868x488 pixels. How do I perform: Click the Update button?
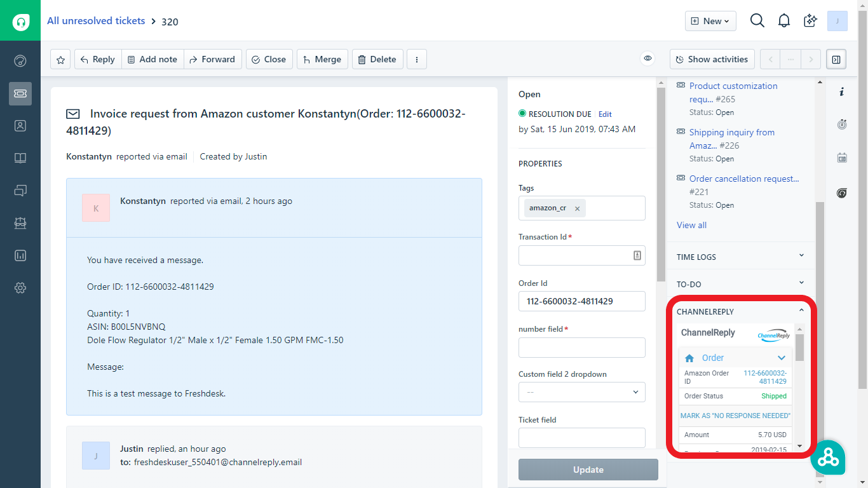click(588, 470)
